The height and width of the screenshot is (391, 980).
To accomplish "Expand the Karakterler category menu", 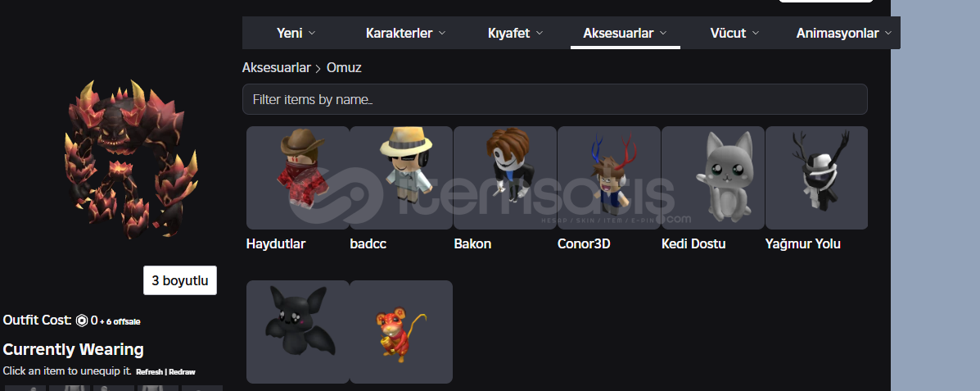I will 405,33.
